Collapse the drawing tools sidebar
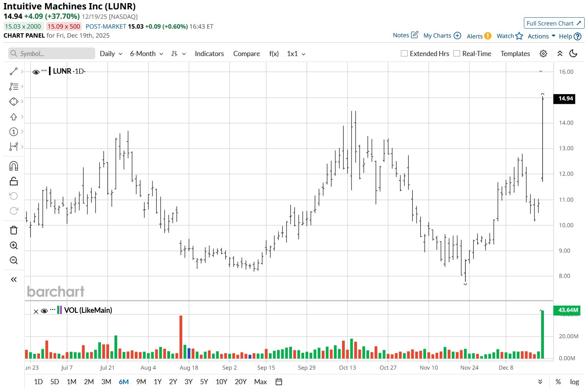The image size is (587, 392). [x=14, y=279]
